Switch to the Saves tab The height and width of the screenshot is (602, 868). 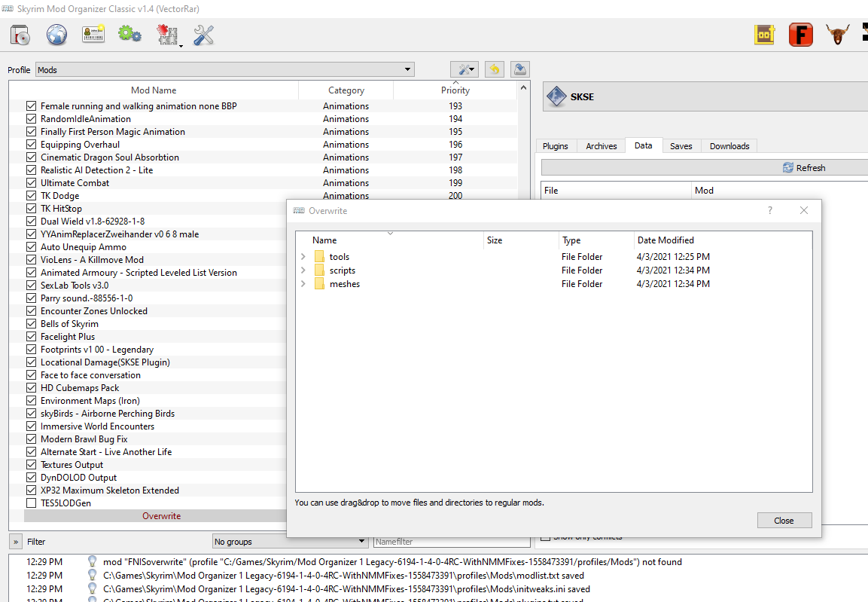(681, 146)
